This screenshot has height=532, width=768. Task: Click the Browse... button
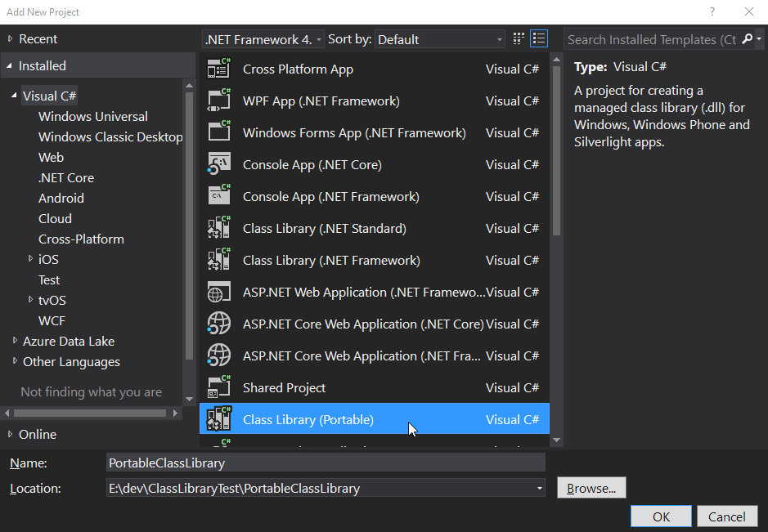[591, 488]
